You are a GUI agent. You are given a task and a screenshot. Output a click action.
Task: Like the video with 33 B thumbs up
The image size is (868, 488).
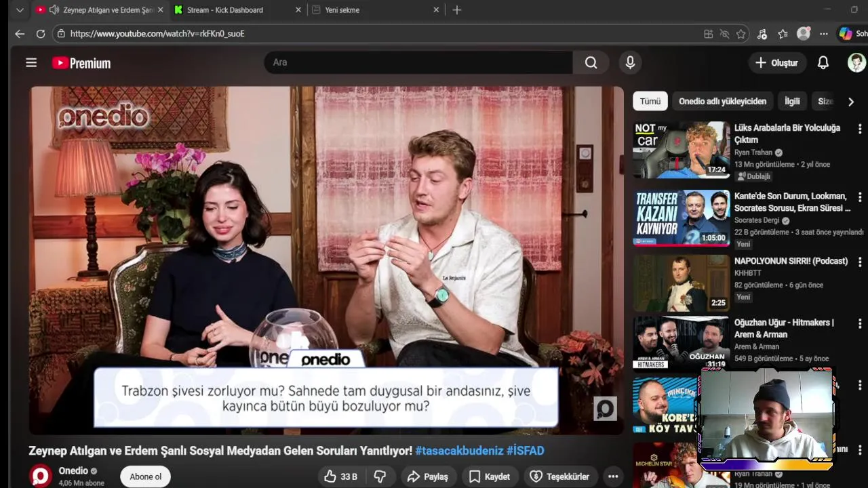tap(341, 476)
